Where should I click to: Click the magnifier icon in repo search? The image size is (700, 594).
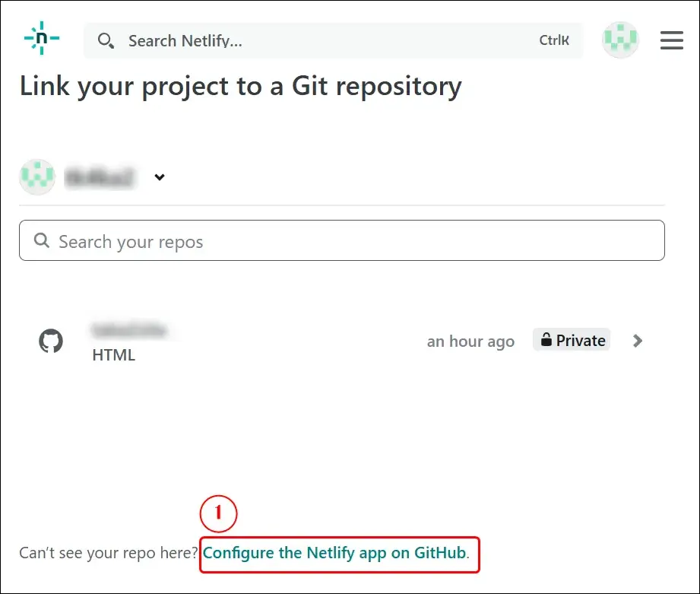43,241
